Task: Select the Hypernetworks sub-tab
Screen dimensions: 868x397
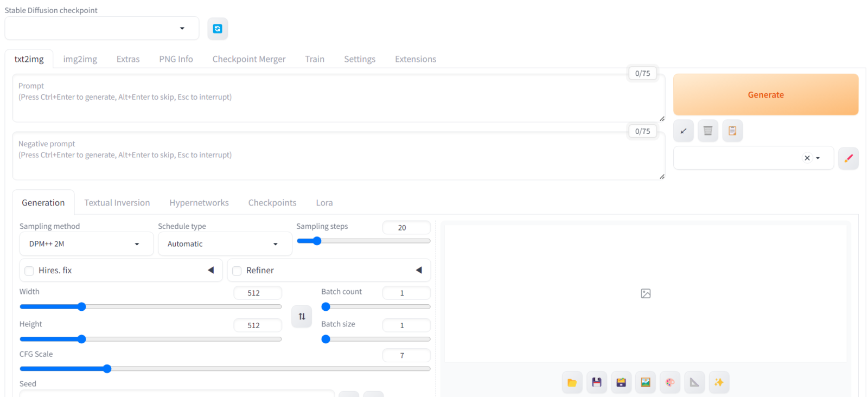Action: coord(199,203)
